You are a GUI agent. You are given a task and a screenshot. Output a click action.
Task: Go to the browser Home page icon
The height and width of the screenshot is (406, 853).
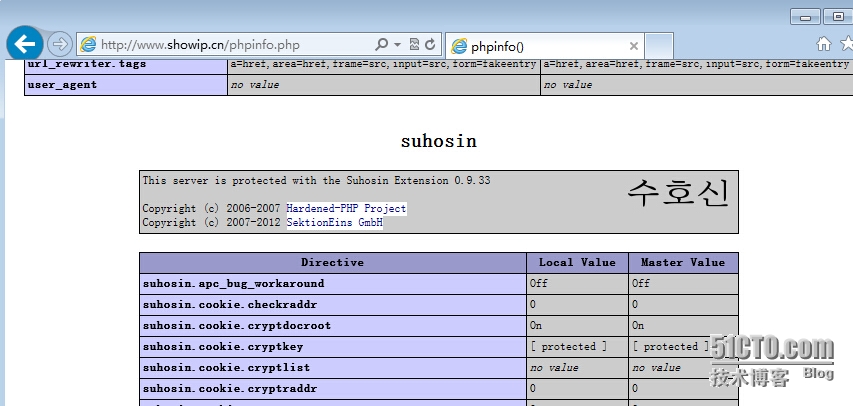coord(824,44)
